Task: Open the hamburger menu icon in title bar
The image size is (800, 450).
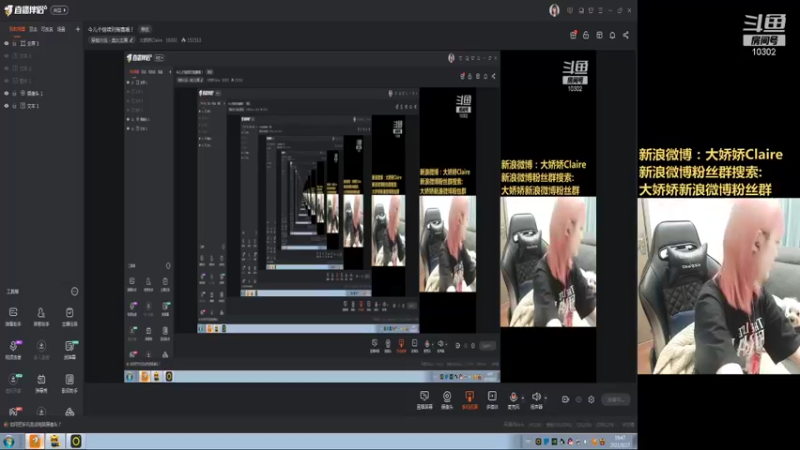Action: click(601, 10)
